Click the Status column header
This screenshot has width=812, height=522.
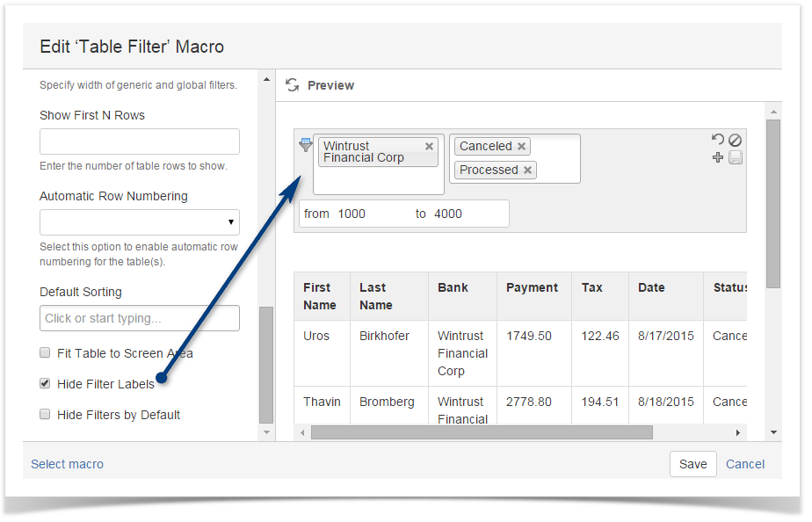731,286
